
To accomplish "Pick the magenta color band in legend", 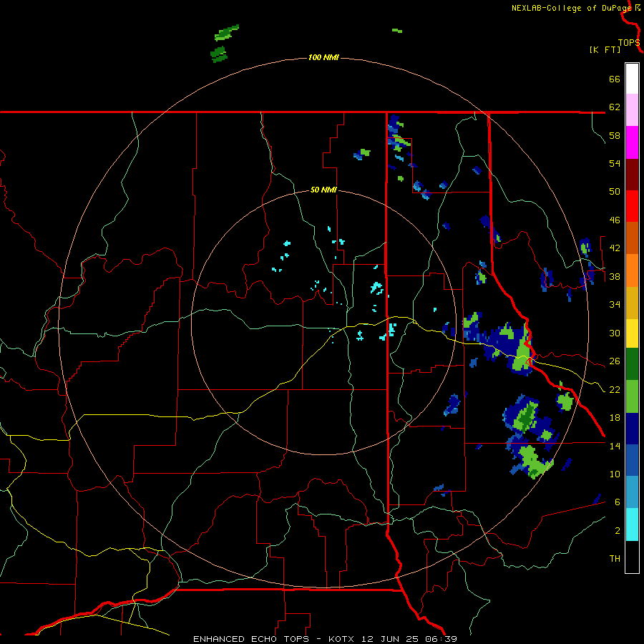I will tap(632, 142).
